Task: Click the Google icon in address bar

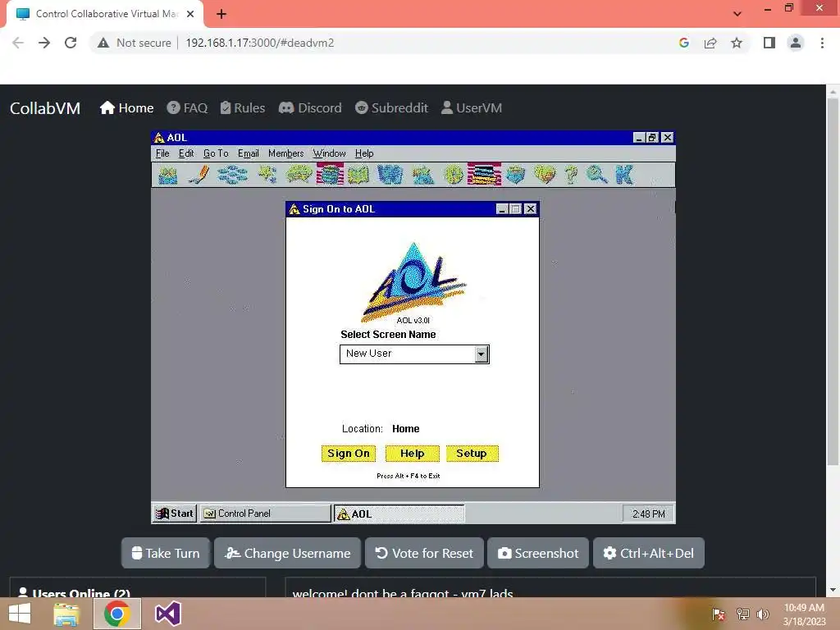Action: (683, 43)
